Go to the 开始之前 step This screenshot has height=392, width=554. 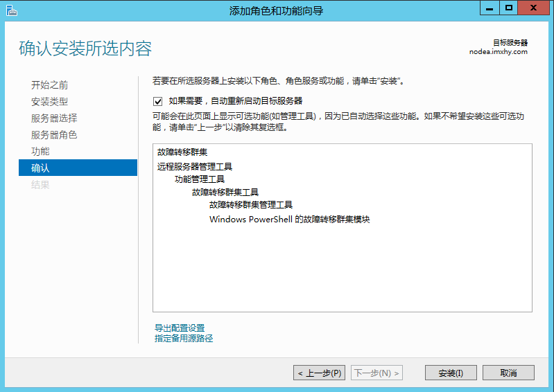49,85
